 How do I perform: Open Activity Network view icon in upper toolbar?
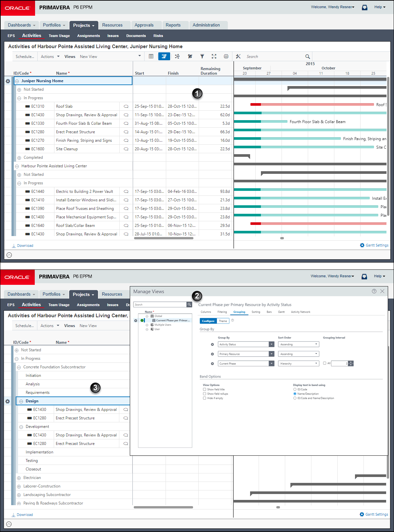point(177,56)
